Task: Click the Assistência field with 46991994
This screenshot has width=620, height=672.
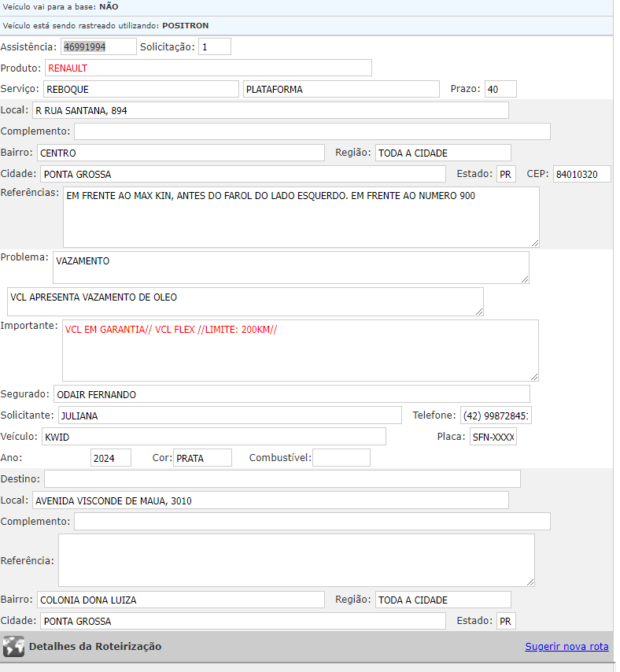Action: coord(98,46)
